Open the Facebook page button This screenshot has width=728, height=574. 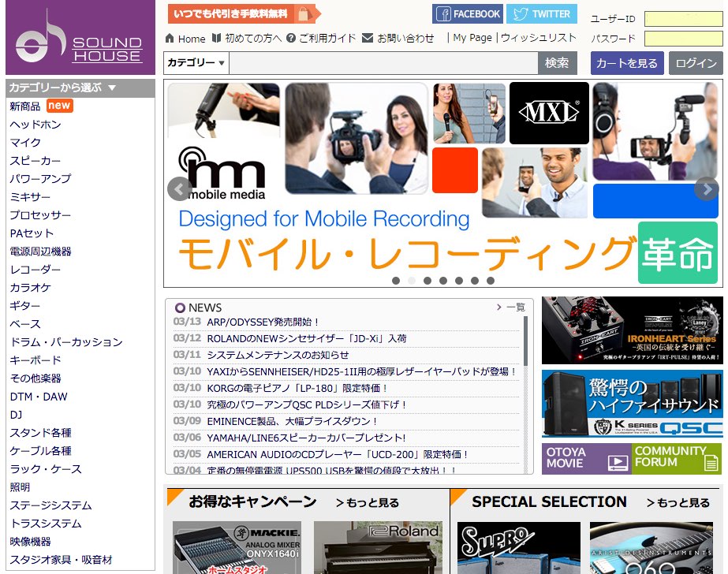[x=468, y=14]
